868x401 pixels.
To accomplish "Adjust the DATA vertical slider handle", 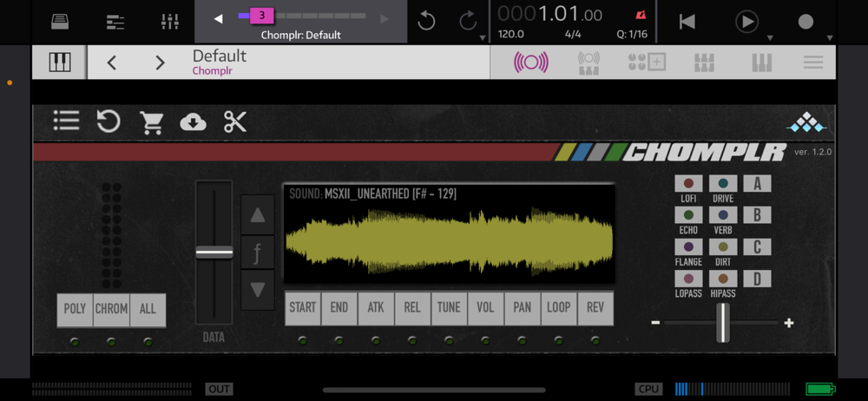I will pyautogui.click(x=214, y=252).
